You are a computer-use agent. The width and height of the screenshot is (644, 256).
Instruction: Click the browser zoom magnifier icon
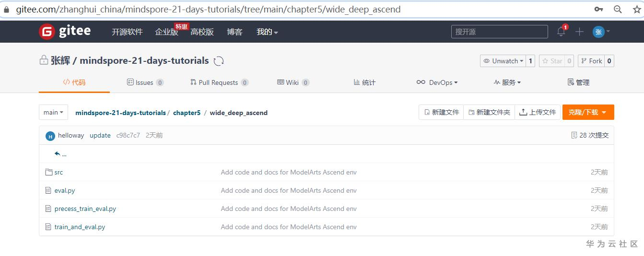tap(618, 9)
